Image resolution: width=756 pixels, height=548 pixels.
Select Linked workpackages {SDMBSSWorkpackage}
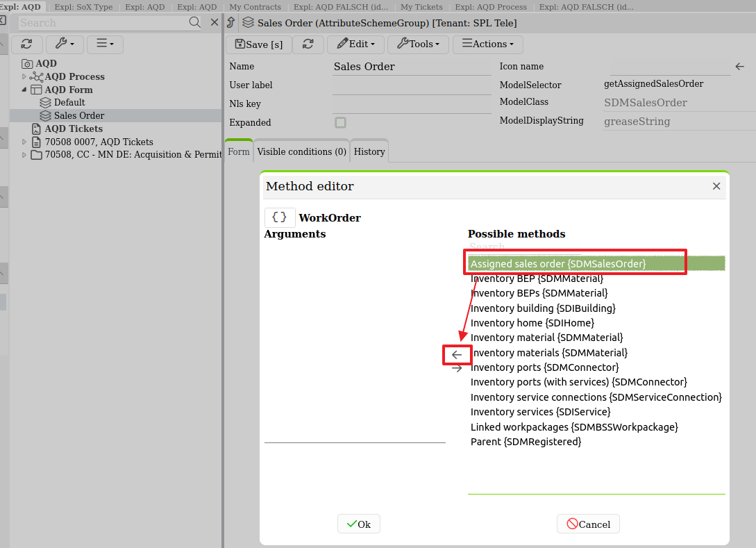coord(596,427)
